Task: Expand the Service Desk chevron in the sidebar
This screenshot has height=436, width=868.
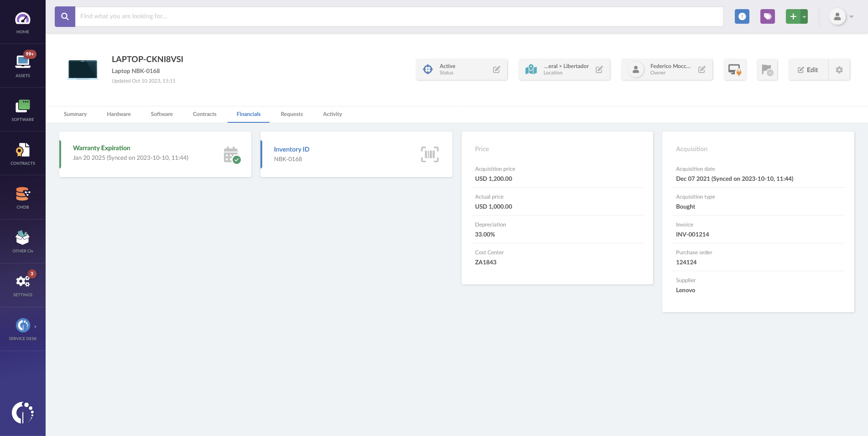Action: [36, 326]
